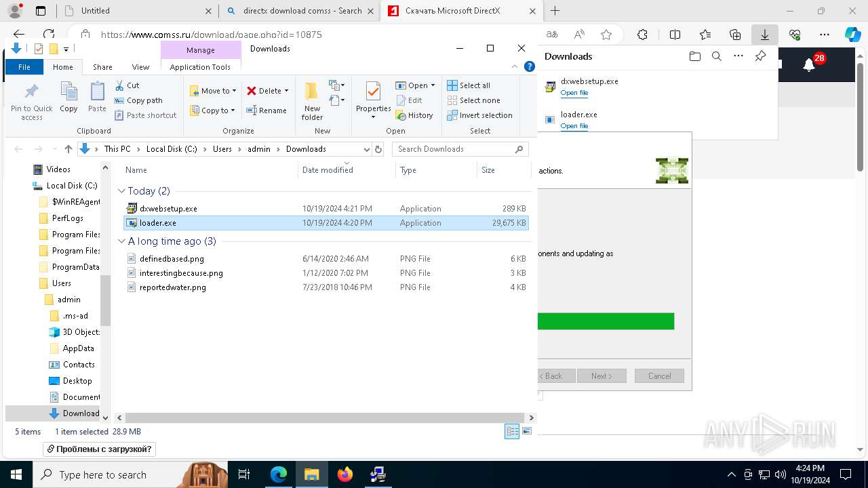Screen dimensions: 868x488
Task: Open address bar history dropdown
Action: point(367,149)
